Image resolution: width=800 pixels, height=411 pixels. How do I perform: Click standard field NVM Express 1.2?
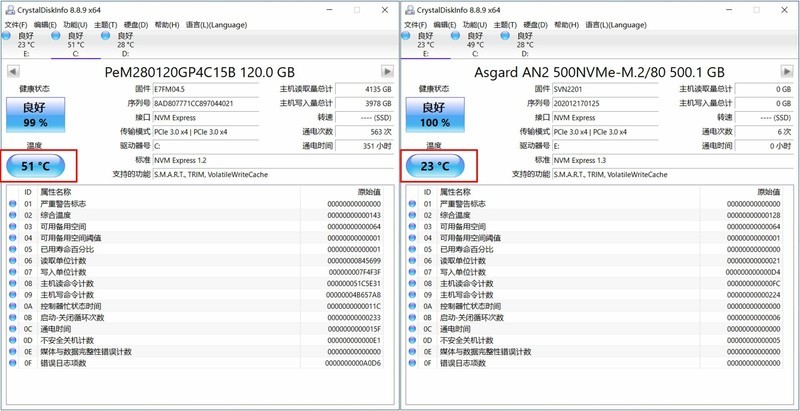tap(273, 160)
